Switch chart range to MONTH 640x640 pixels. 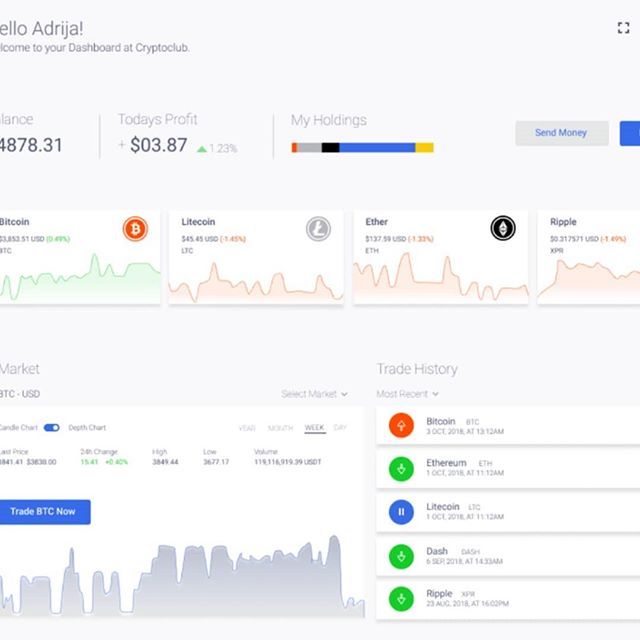pyautogui.click(x=280, y=428)
